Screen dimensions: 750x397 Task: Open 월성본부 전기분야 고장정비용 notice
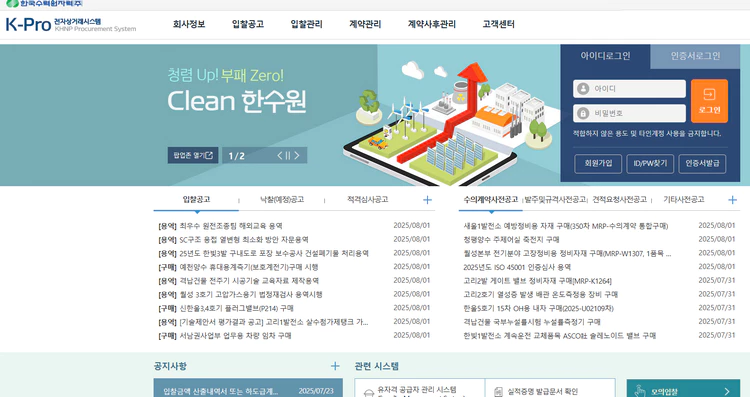[x=567, y=254]
